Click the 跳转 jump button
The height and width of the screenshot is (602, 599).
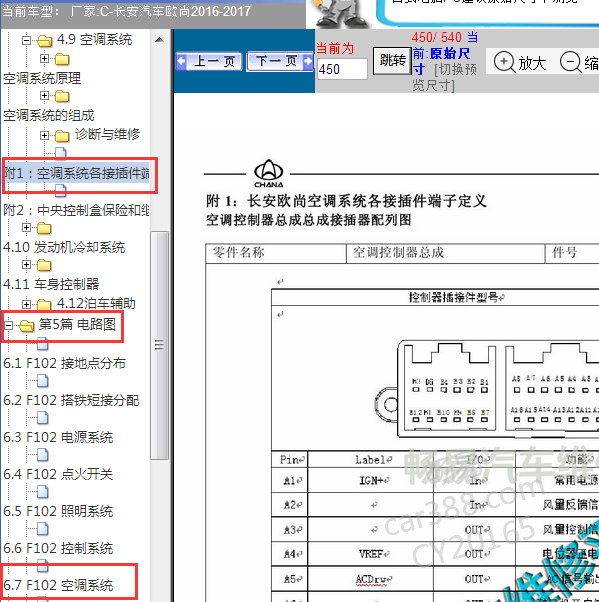(x=392, y=61)
